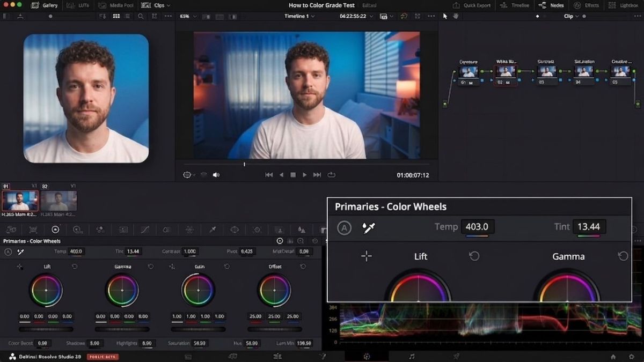Toggle loop playback in the viewer
Viewport: 644px width, 362px height.
331,175
